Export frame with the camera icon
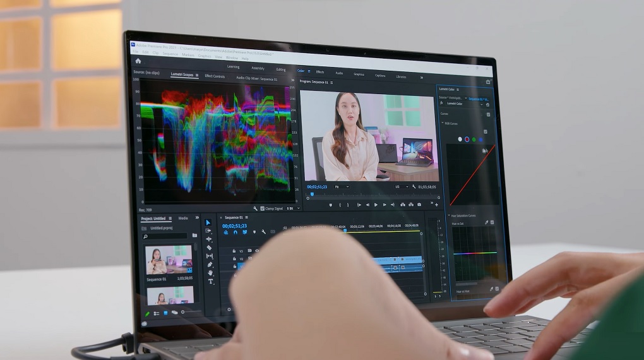The height and width of the screenshot is (360, 644). [419, 204]
